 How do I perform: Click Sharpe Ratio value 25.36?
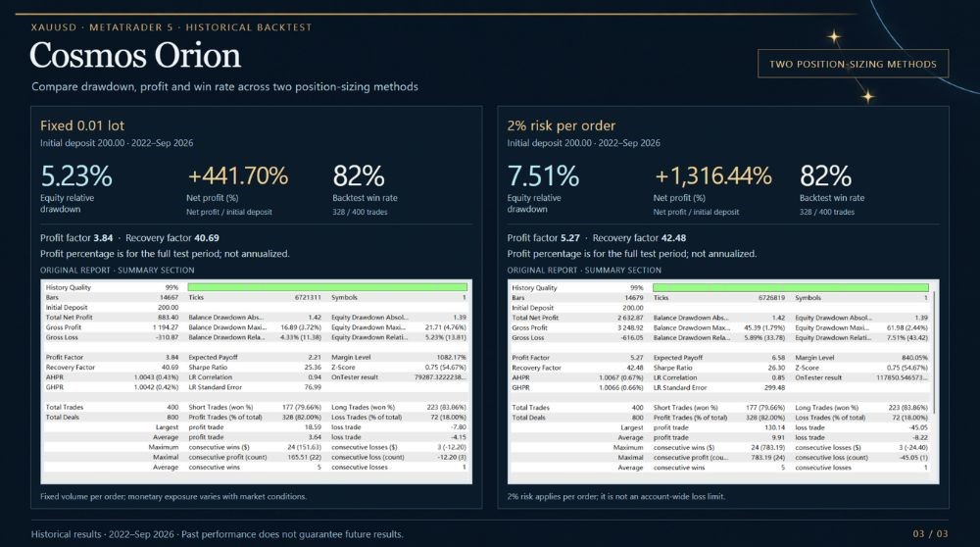[313, 368]
